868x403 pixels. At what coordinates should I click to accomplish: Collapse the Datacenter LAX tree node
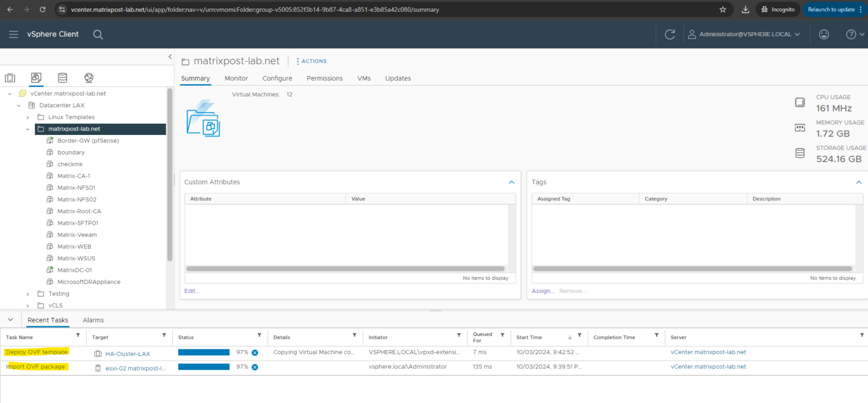[x=18, y=105]
